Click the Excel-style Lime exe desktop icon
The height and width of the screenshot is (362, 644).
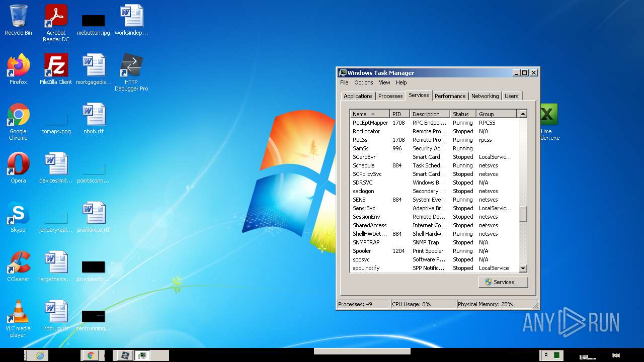click(x=549, y=122)
